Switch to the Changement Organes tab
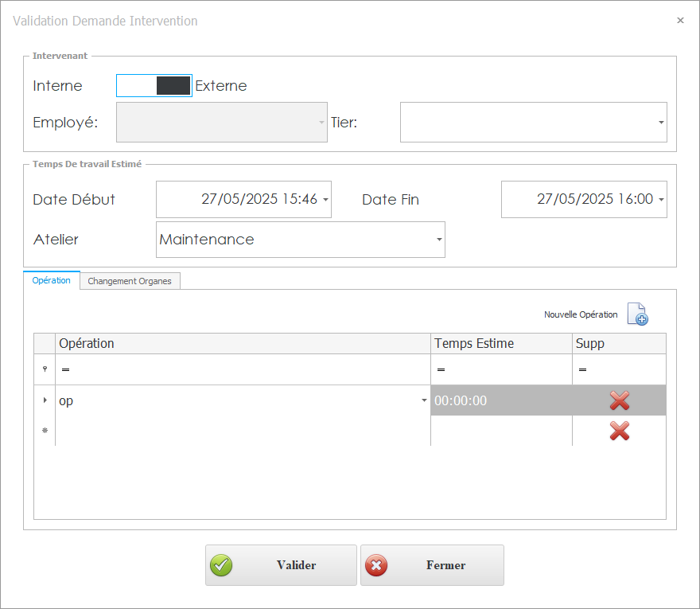The image size is (700, 609). tap(130, 281)
